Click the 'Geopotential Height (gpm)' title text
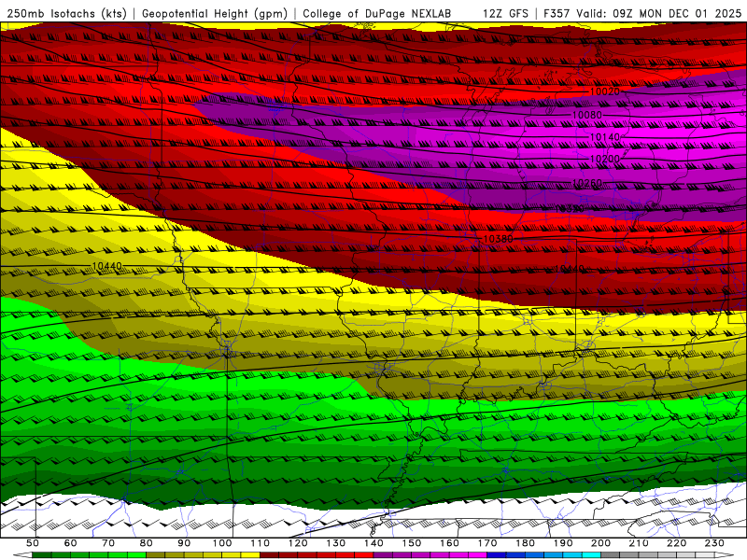 [215, 14]
